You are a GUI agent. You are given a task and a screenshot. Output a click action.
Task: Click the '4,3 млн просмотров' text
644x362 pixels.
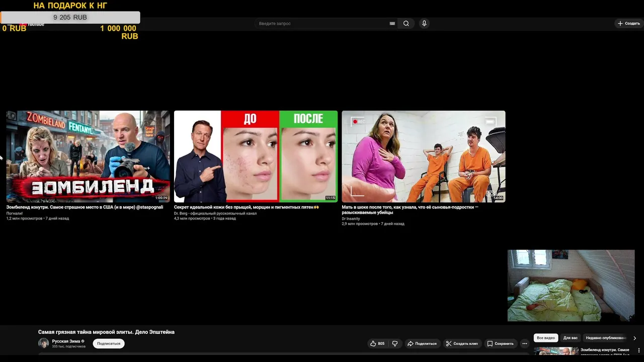[x=192, y=218]
